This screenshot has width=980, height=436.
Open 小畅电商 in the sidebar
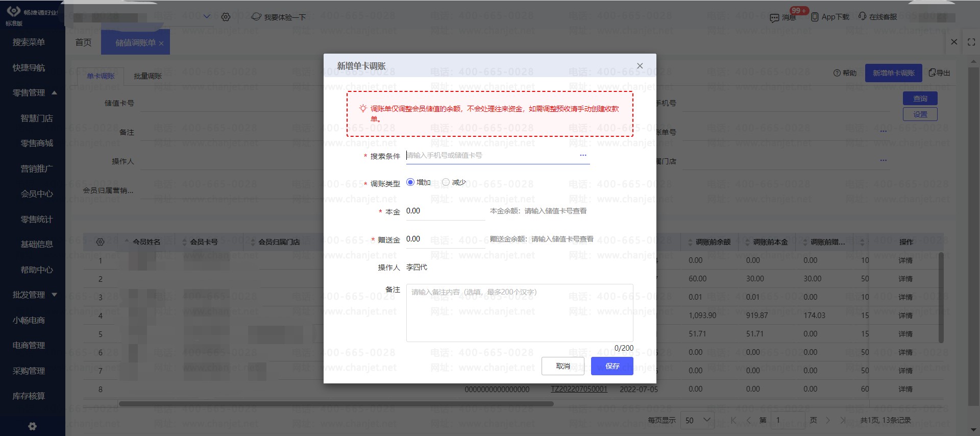[x=29, y=320]
